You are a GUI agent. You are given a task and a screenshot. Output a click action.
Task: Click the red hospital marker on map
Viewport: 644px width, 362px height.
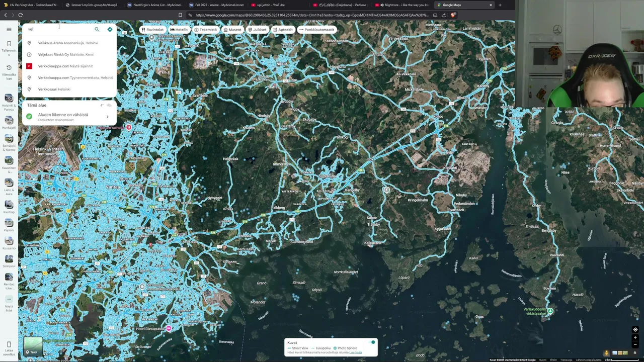click(129, 127)
